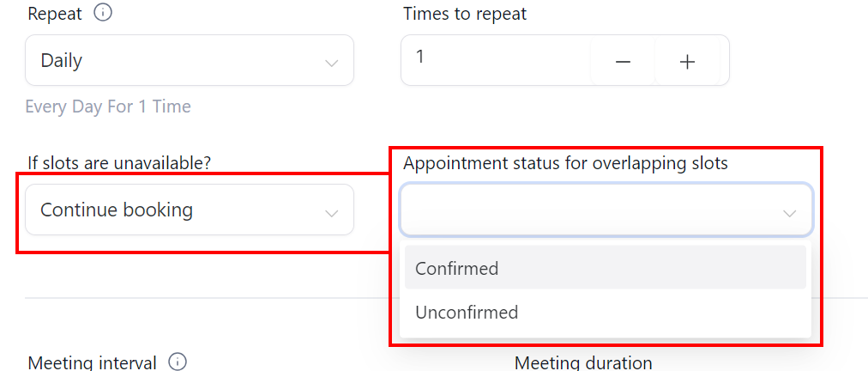Viewport: 868px width, 371px height.
Task: Click the Times to repeat label
Action: click(465, 13)
